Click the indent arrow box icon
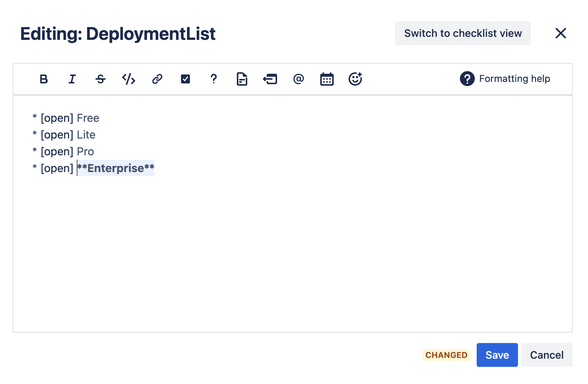This screenshot has height=384, width=588. (x=270, y=79)
